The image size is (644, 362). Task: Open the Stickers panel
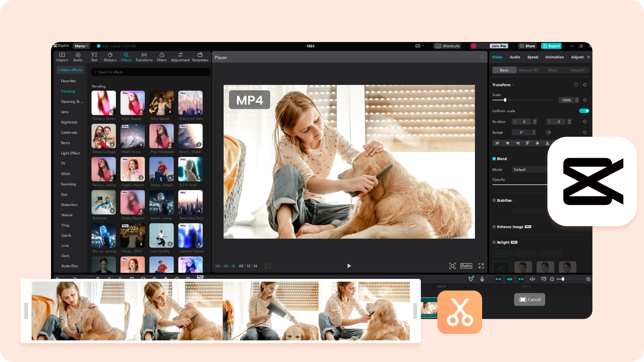point(110,57)
